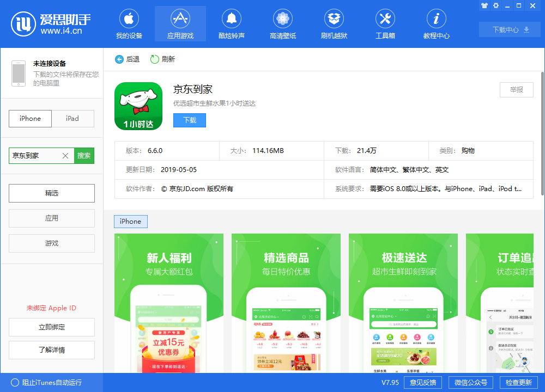Open settings via the gear icon
The width and height of the screenshot is (545, 392).
(496, 5)
